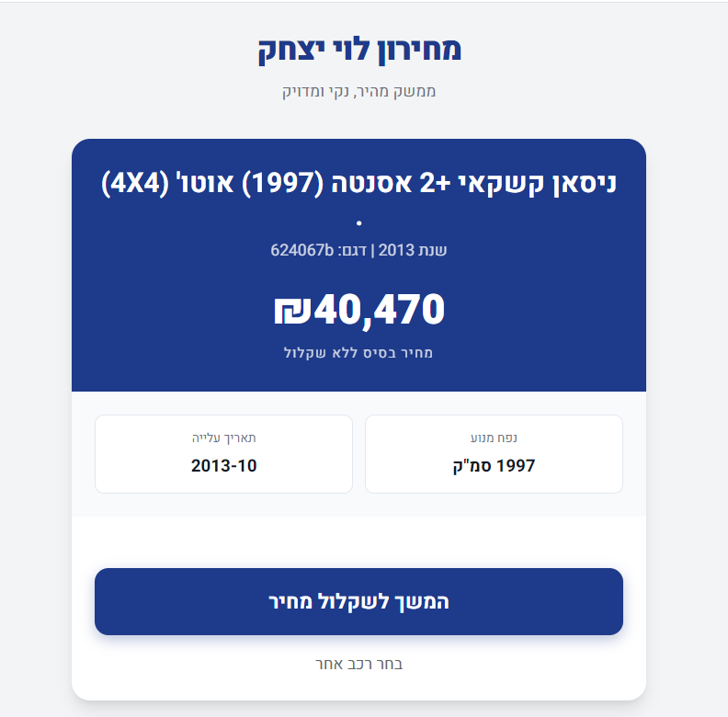Select the '1997 סמ"ק' engine volume value

pyautogui.click(x=495, y=465)
